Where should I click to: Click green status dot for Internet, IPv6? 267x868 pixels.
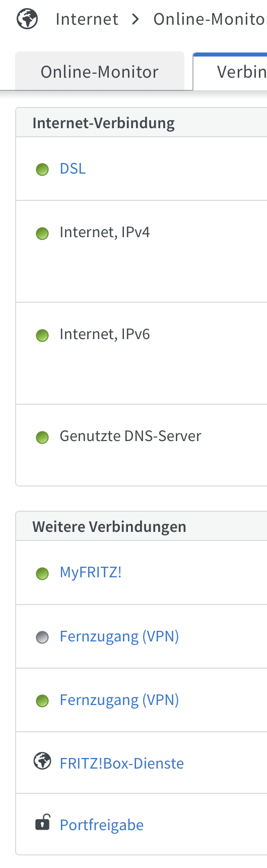click(x=42, y=336)
